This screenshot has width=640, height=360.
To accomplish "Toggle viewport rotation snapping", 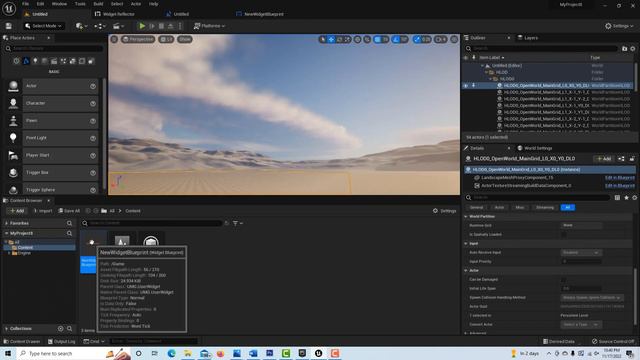I will (x=396, y=39).
